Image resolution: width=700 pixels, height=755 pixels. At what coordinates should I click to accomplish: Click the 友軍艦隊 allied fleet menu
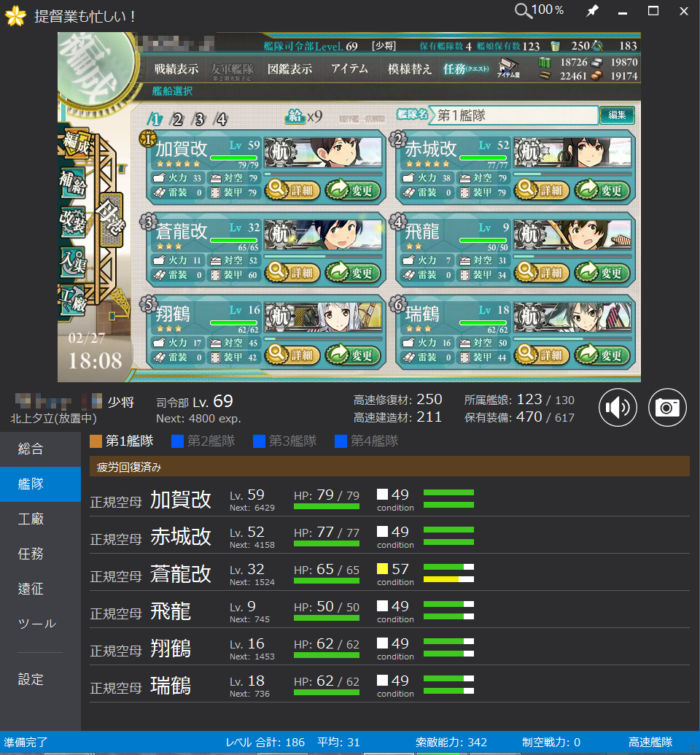pos(232,71)
